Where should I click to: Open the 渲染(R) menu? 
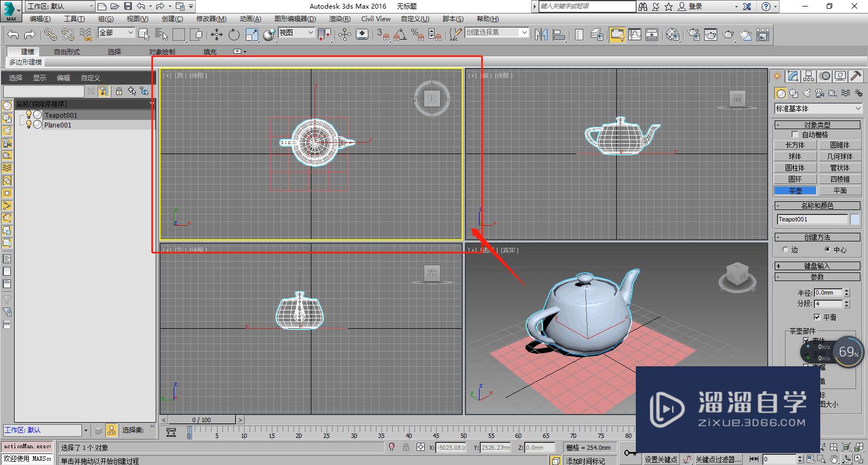[x=339, y=18]
